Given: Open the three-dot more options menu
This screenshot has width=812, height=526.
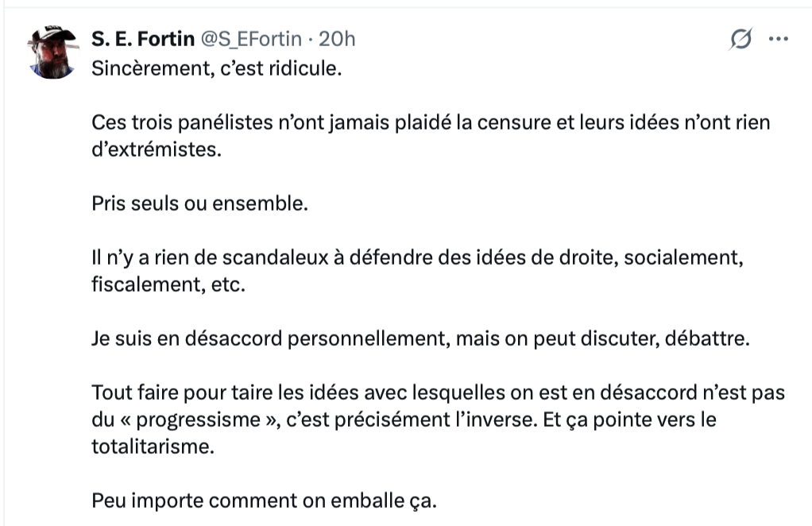Looking at the screenshot, I should 779,39.
